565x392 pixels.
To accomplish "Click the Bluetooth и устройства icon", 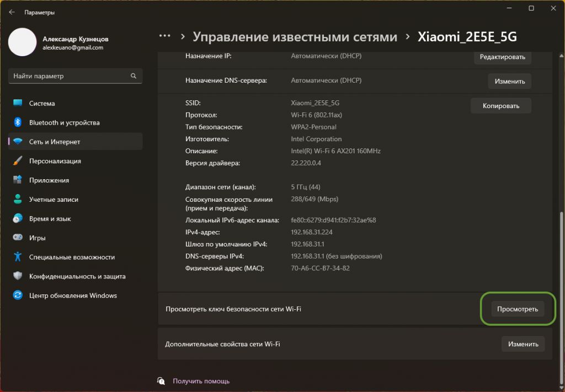I will (x=18, y=122).
